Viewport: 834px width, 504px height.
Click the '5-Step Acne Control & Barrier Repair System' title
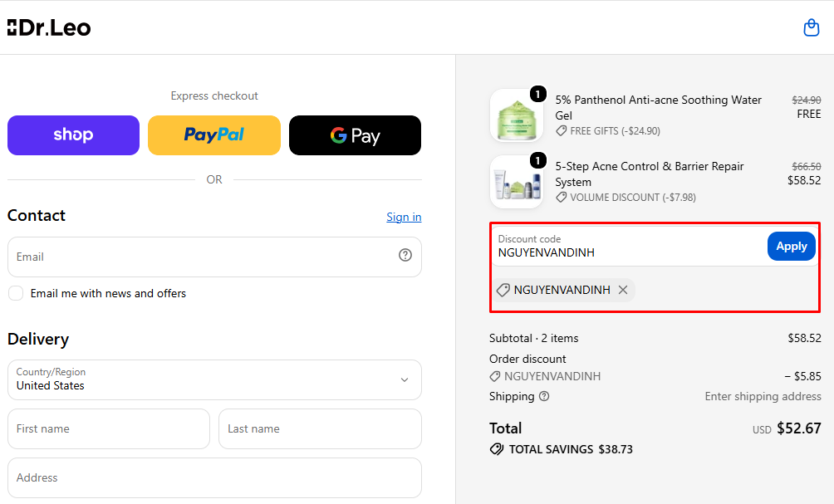coord(650,174)
